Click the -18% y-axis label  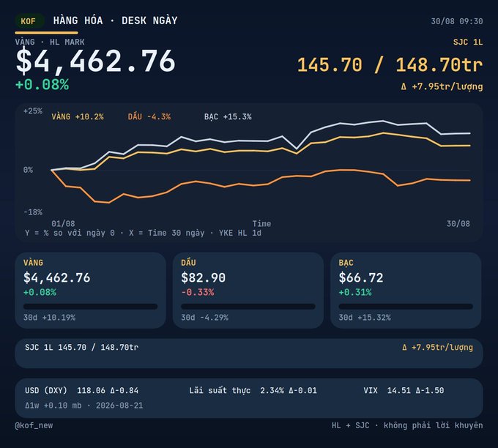click(33, 212)
